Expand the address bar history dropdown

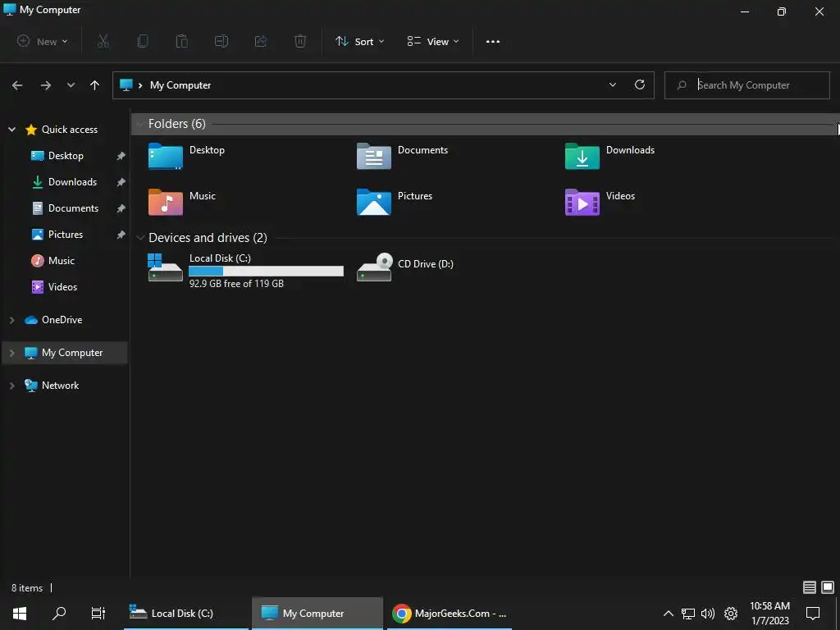[612, 84]
